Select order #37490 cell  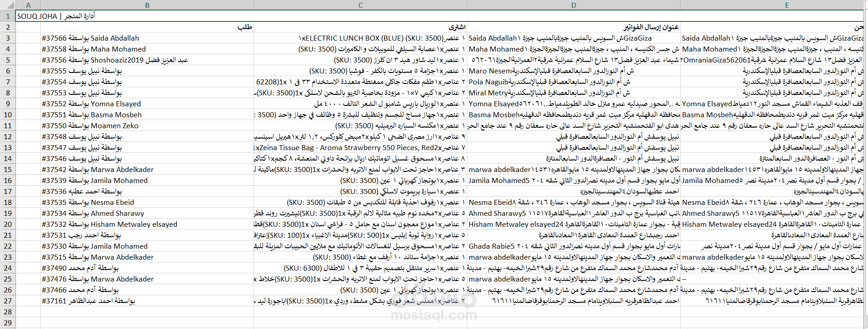click(147, 268)
